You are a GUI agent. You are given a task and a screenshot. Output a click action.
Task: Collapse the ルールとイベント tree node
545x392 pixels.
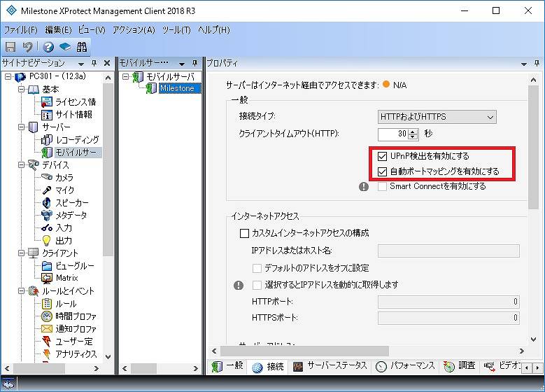[21, 290]
